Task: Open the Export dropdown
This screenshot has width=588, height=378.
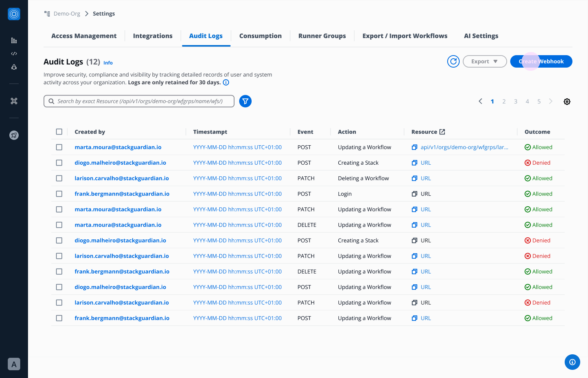Action: point(485,61)
